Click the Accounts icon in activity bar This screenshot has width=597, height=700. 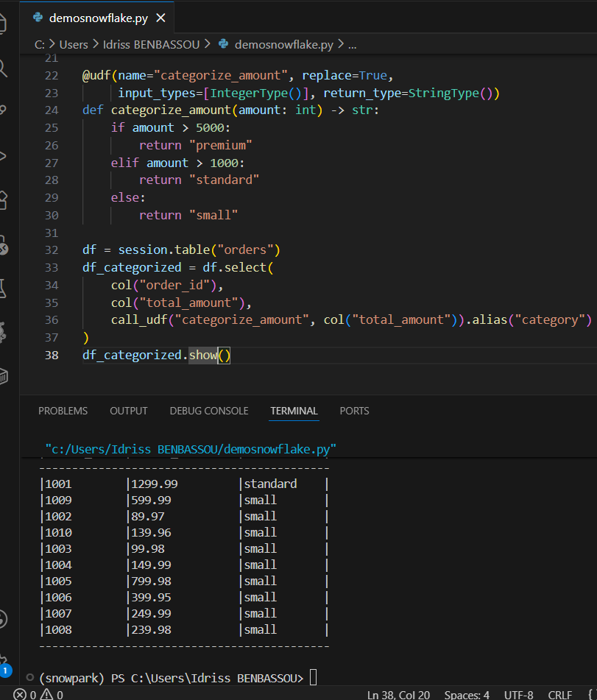3,619
